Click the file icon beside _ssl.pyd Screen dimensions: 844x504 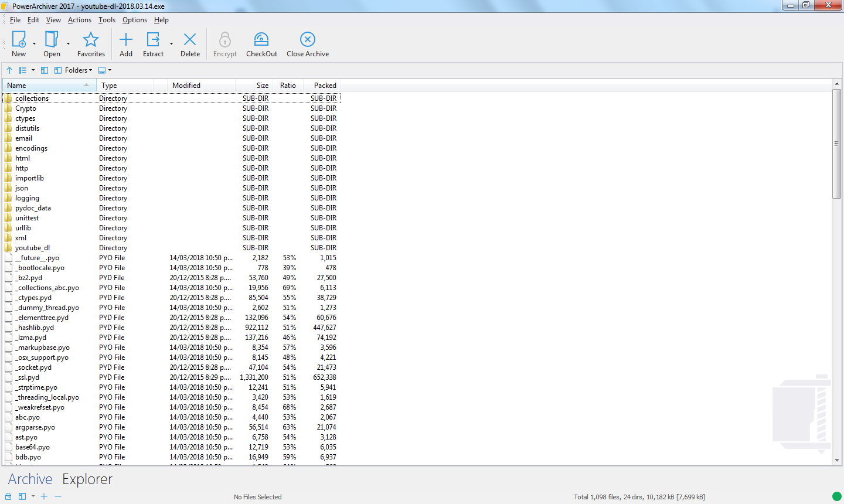8,377
